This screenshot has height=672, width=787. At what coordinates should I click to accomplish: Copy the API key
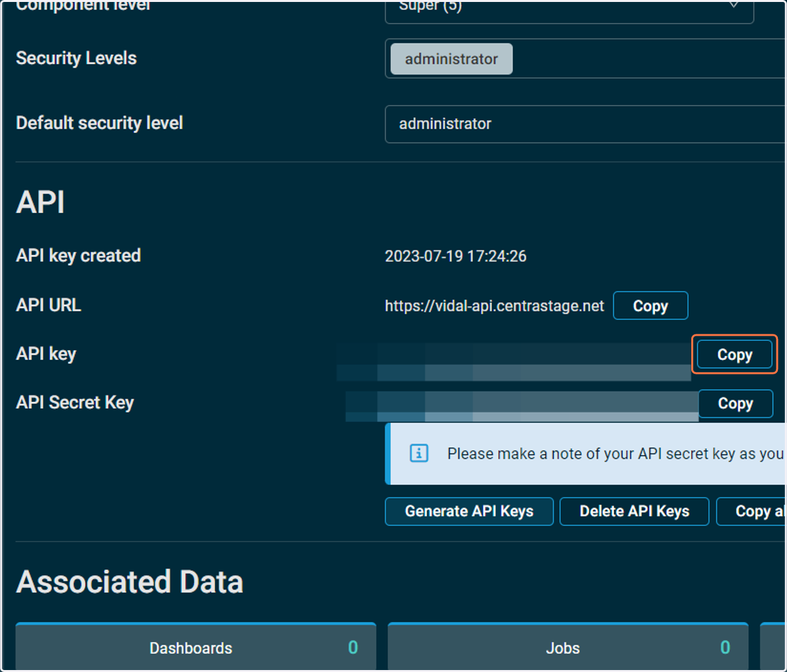735,355
